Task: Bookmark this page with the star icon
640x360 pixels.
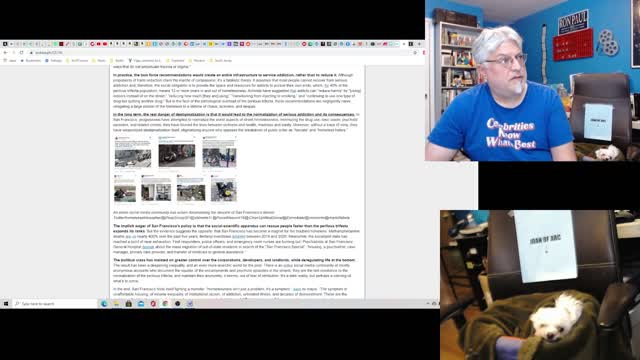Action: pyautogui.click(x=415, y=53)
